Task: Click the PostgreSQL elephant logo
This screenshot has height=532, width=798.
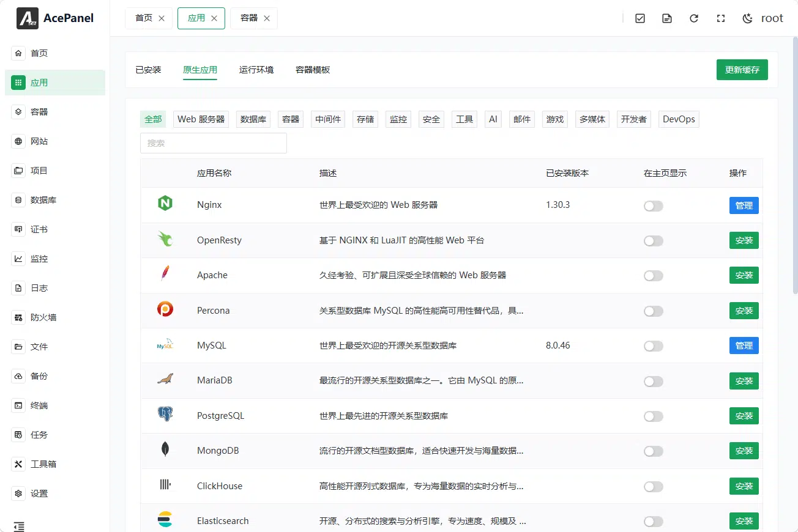Action: pyautogui.click(x=165, y=415)
